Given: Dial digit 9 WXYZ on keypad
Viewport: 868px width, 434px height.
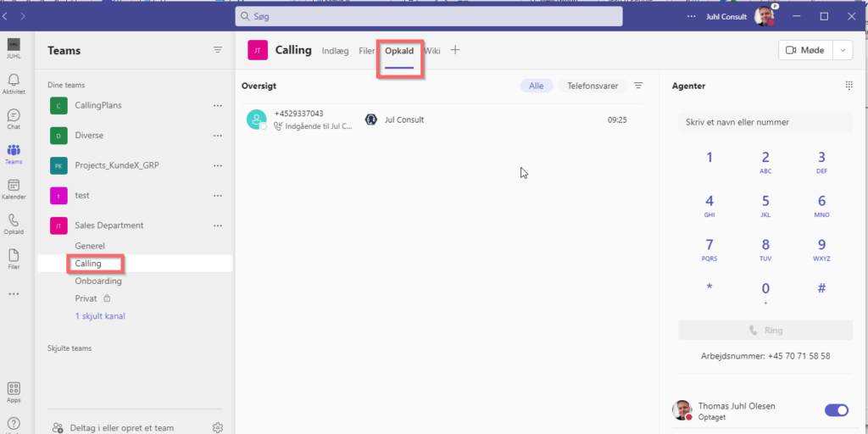Looking at the screenshot, I should pyautogui.click(x=821, y=249).
